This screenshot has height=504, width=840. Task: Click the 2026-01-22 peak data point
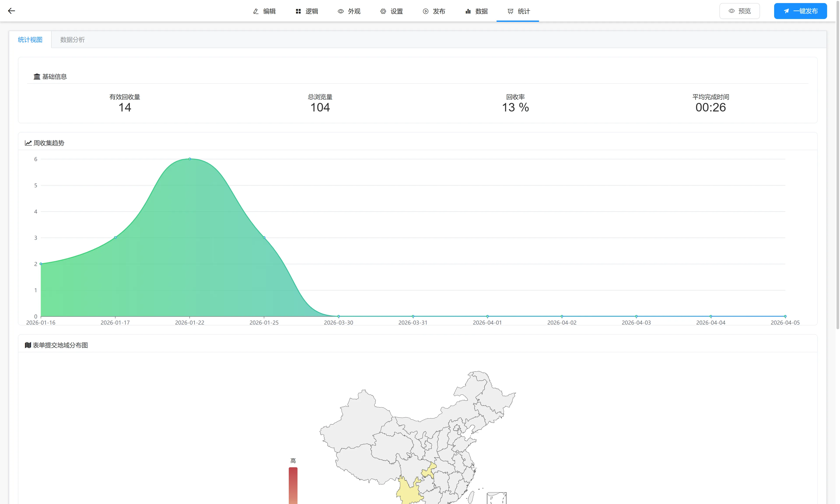click(190, 159)
